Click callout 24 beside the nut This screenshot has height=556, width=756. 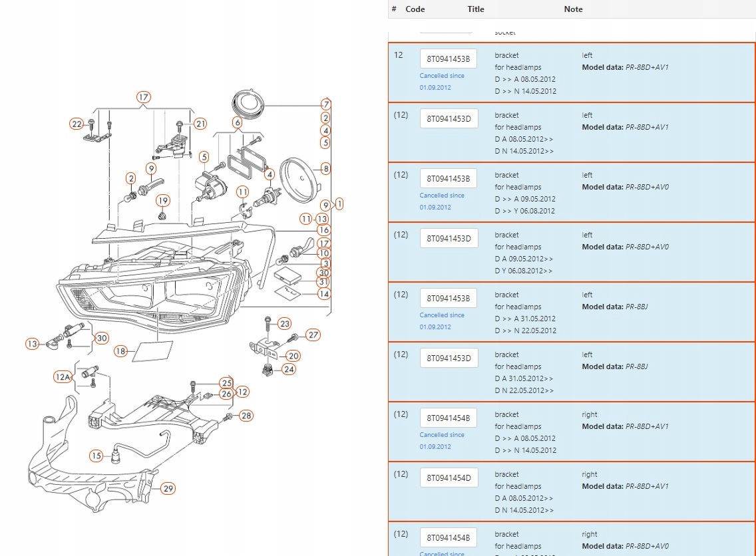[289, 370]
